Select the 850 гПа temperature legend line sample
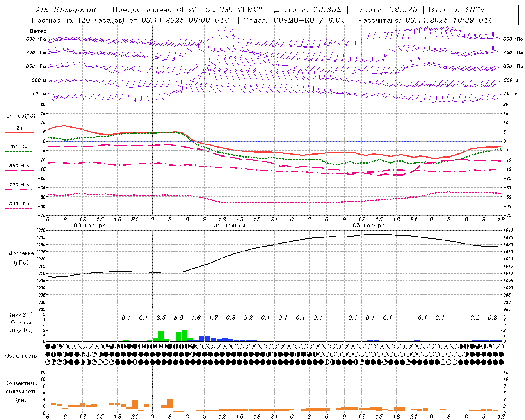The image size is (525, 420). click(19, 170)
